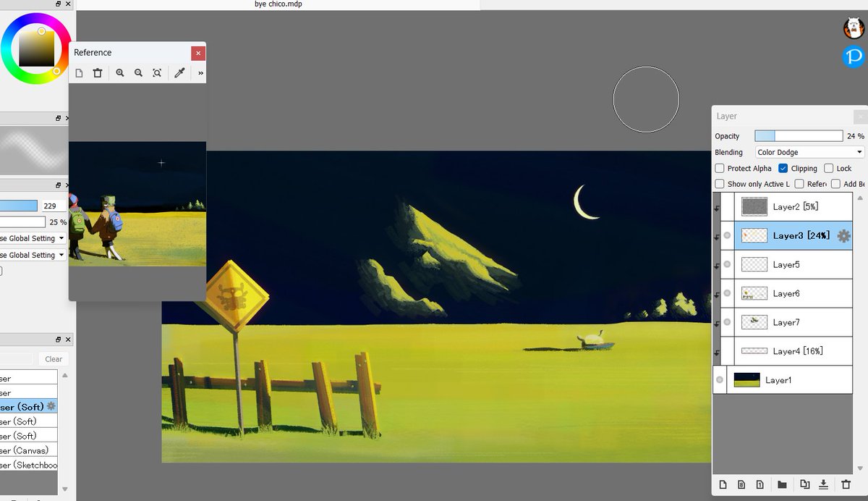The height and width of the screenshot is (501, 868).
Task: Select the eyedropper in the Reference toolbar
Action: coord(180,73)
